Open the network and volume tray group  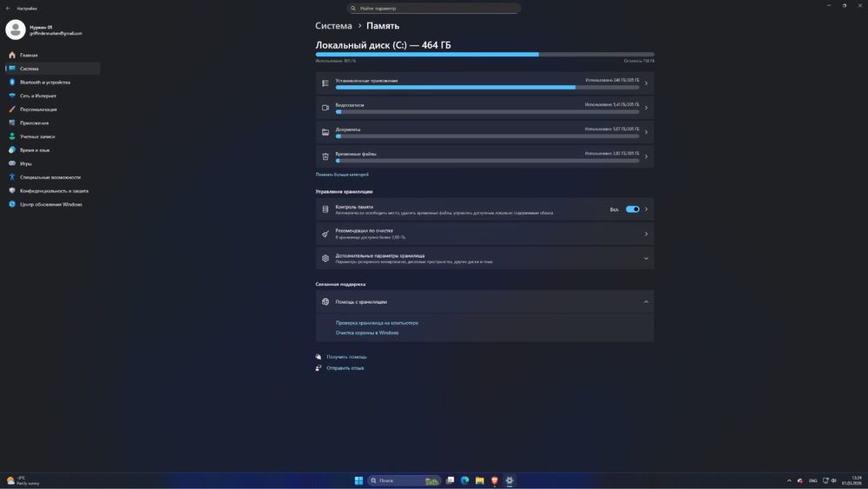829,480
